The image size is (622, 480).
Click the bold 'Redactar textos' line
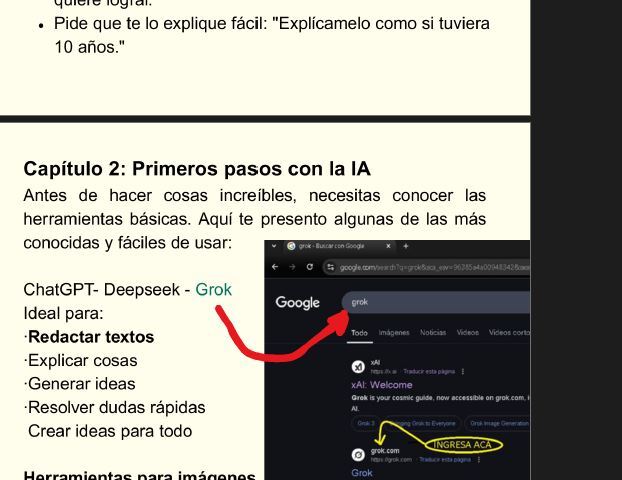[x=91, y=337]
